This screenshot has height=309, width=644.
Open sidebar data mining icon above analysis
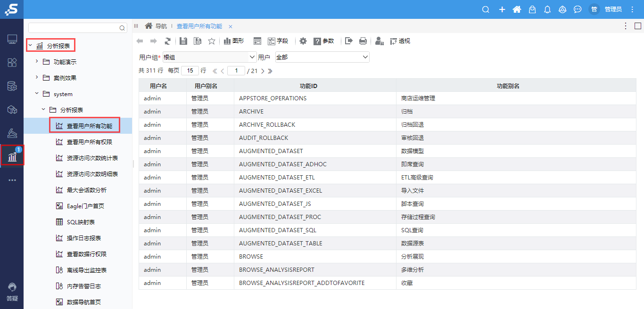point(12,133)
